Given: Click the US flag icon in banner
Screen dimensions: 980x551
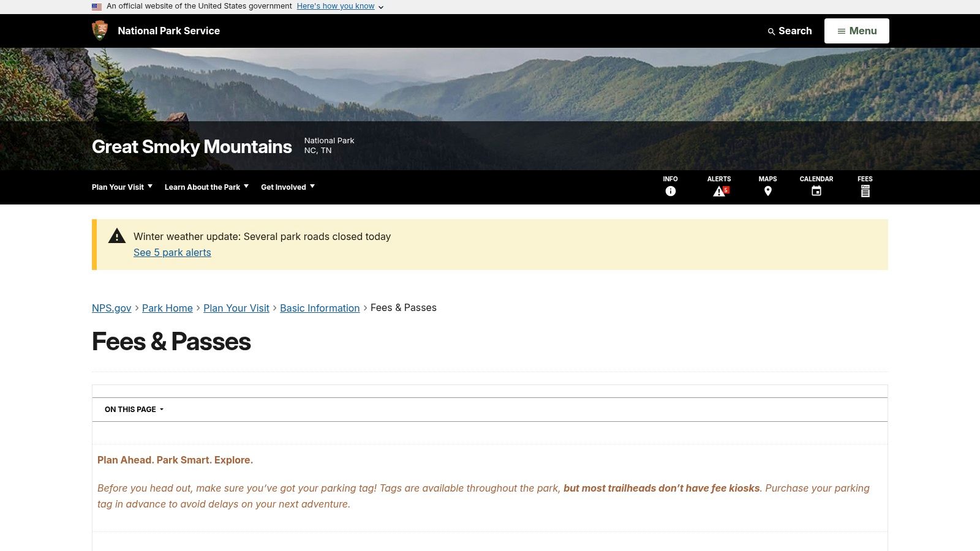Looking at the screenshot, I should click(x=97, y=7).
